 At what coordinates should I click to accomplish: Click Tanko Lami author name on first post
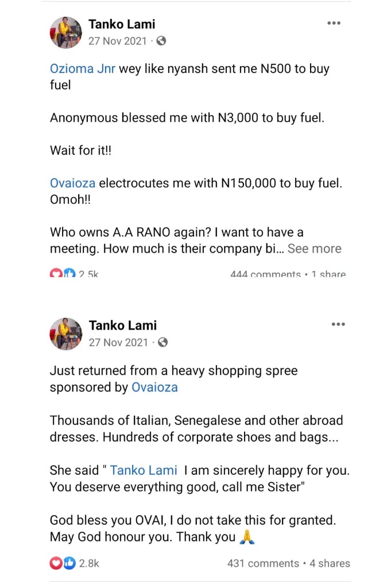click(x=122, y=24)
